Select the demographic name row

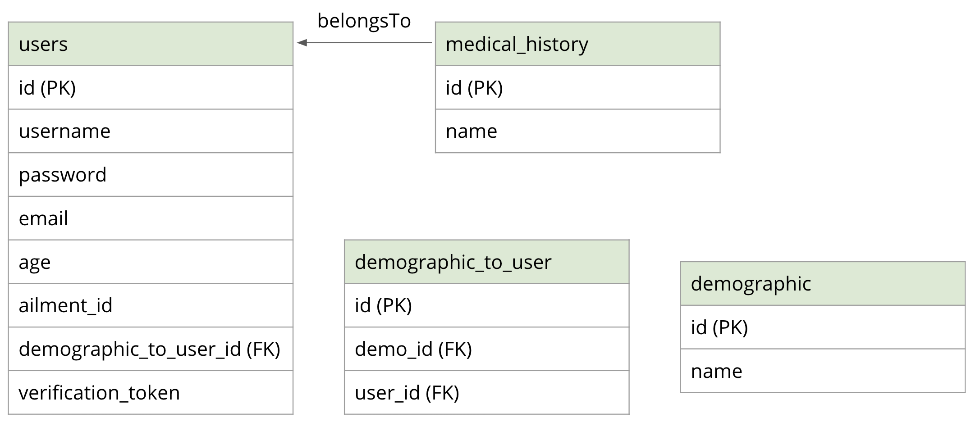click(x=823, y=371)
